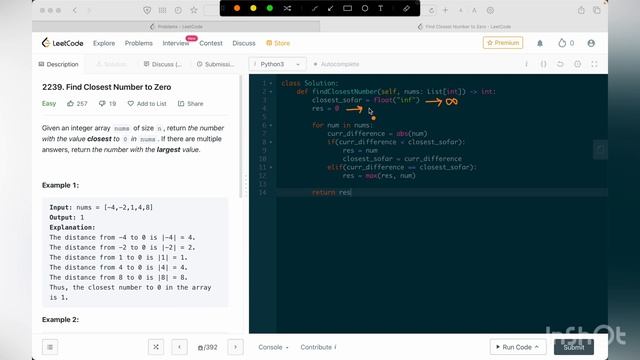The height and width of the screenshot is (360, 640).
Task: Bookmark page with the star icon
Action: [x=194, y=10]
